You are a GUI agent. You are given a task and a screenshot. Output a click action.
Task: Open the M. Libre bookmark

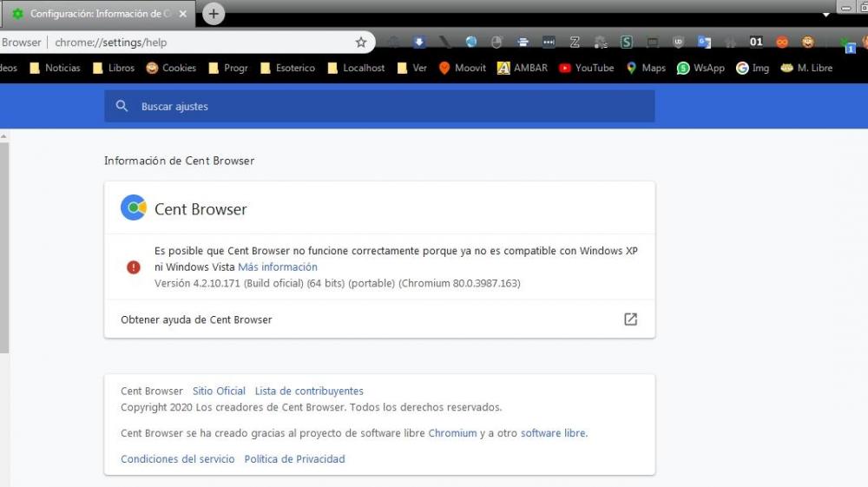(x=806, y=68)
